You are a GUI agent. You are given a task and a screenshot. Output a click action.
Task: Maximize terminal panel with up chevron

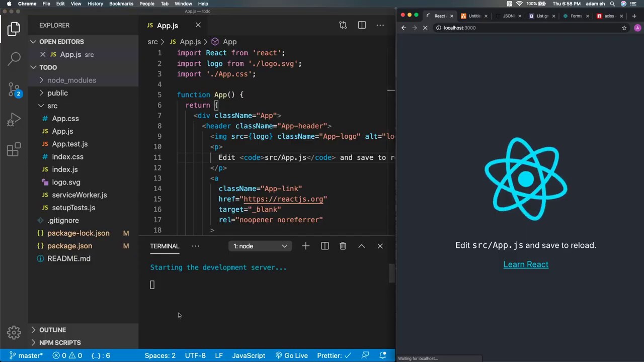coord(361,246)
